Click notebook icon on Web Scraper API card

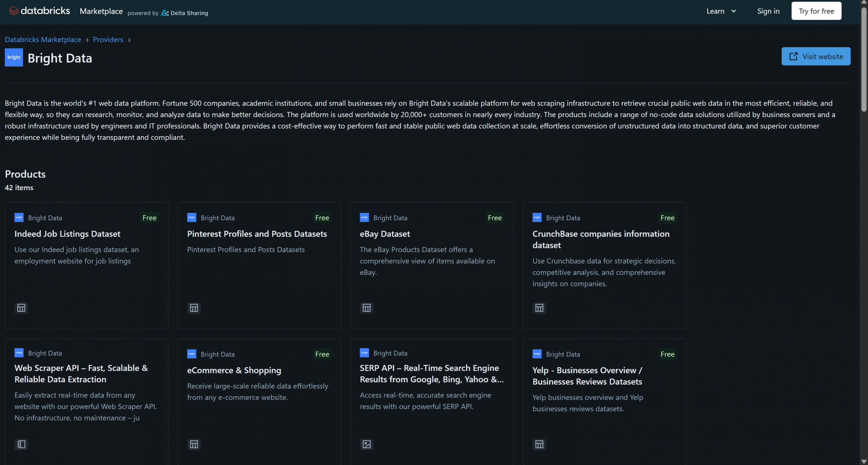21,444
